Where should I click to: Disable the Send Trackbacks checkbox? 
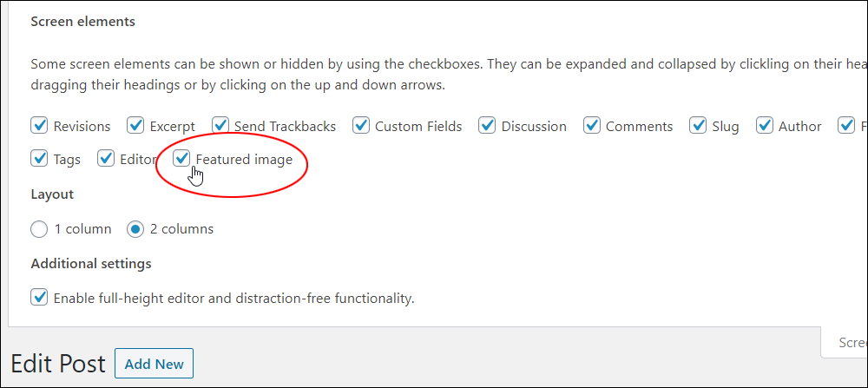coord(220,126)
